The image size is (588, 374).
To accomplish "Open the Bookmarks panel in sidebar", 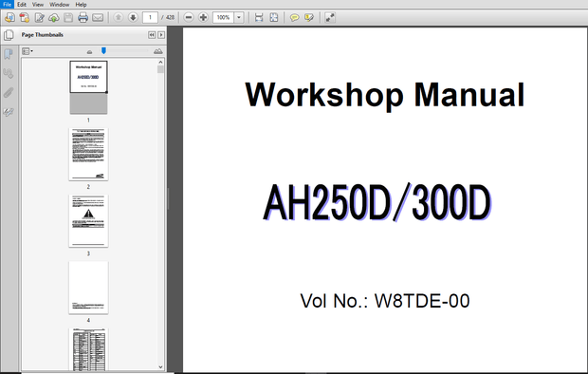I will click(x=9, y=54).
